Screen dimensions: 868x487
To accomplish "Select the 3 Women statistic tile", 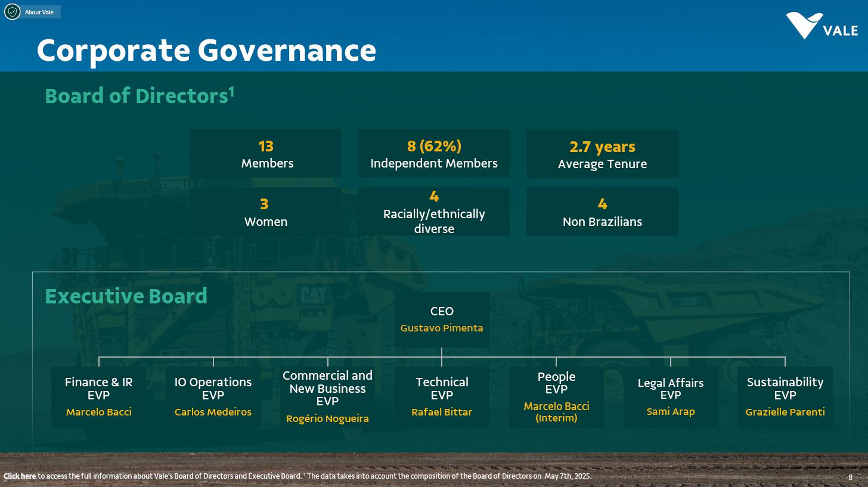I will pos(266,212).
